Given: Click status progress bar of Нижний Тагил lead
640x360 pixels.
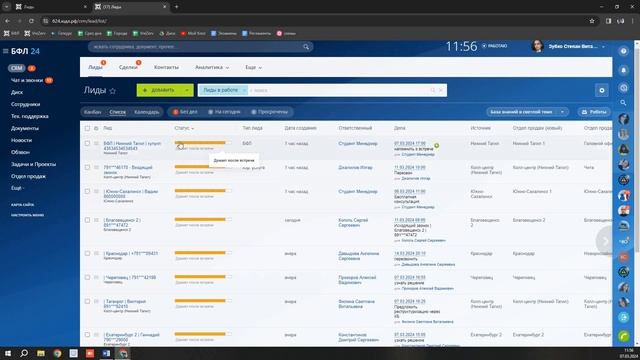Looking at the screenshot, I should coord(203,143).
